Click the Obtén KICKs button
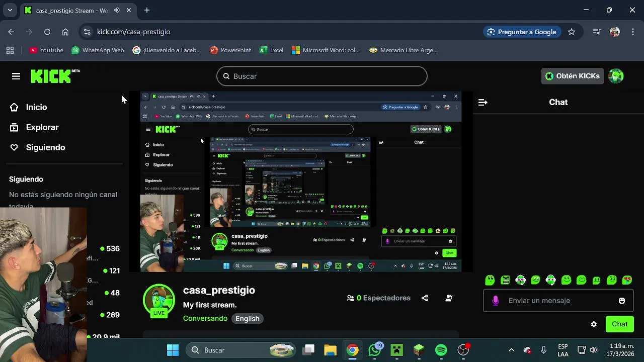This screenshot has height=362, width=644. click(573, 76)
